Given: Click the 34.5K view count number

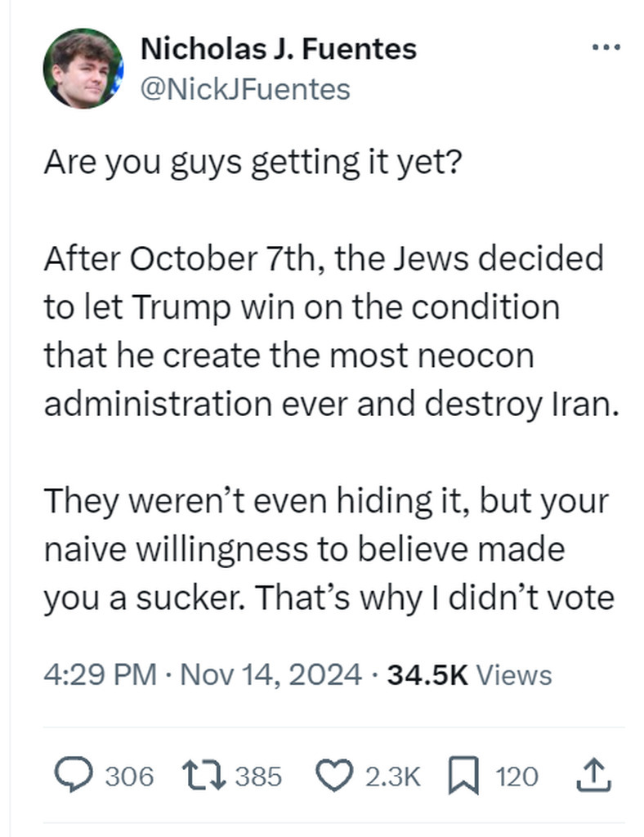Looking at the screenshot, I should point(427,675).
